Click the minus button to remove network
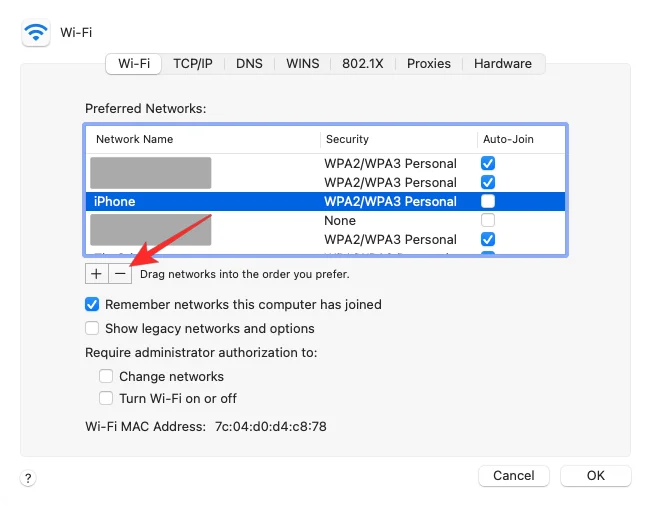The width and height of the screenshot is (651, 506). point(120,273)
